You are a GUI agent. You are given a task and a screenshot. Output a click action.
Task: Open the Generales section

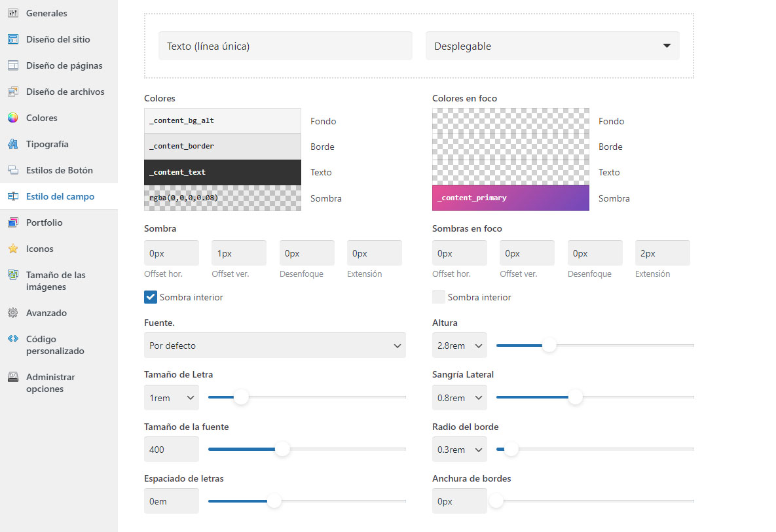(x=59, y=13)
